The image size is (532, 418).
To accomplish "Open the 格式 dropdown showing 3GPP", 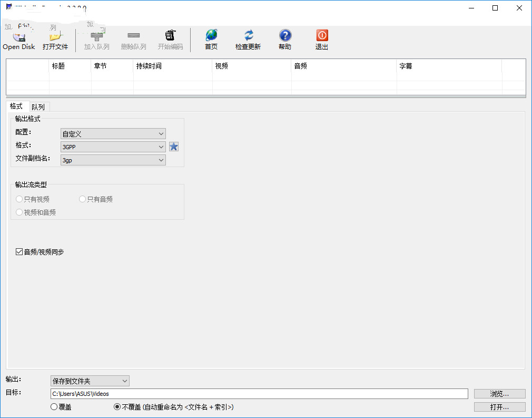I will click(x=113, y=147).
